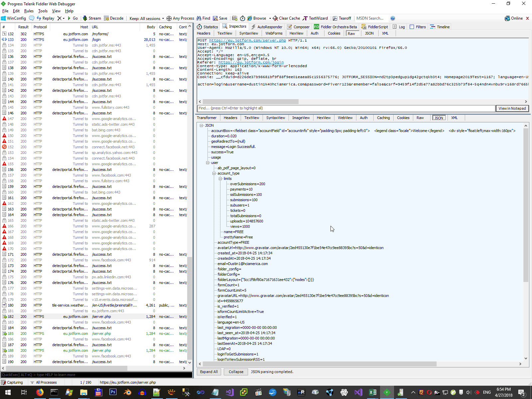Toggle Decode in the toolbar
The image size is (532, 399).
click(114, 18)
